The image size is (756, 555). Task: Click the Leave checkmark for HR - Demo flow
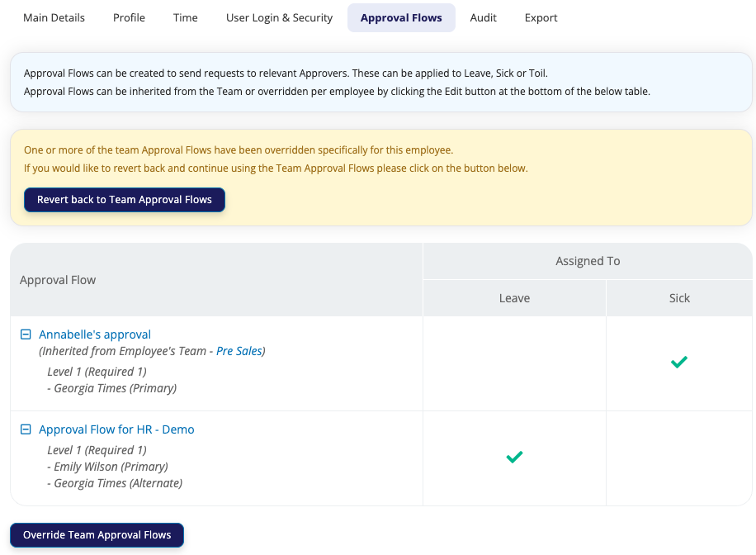514,457
